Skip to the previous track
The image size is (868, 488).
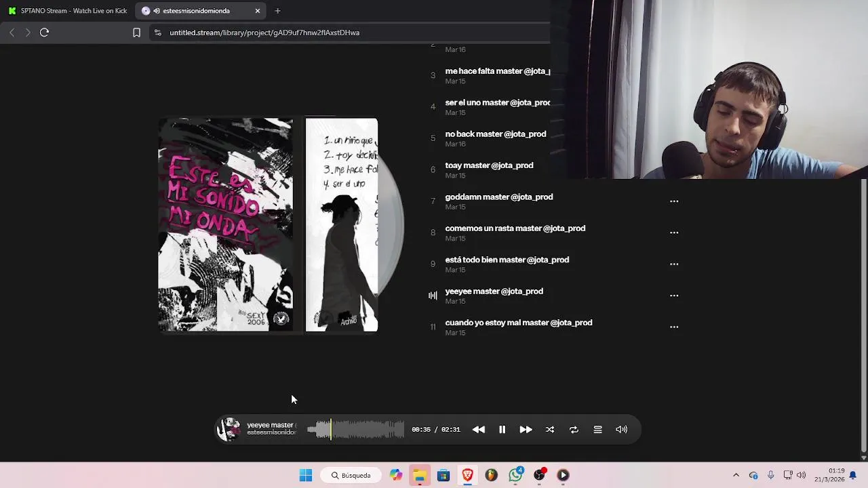pyautogui.click(x=479, y=430)
